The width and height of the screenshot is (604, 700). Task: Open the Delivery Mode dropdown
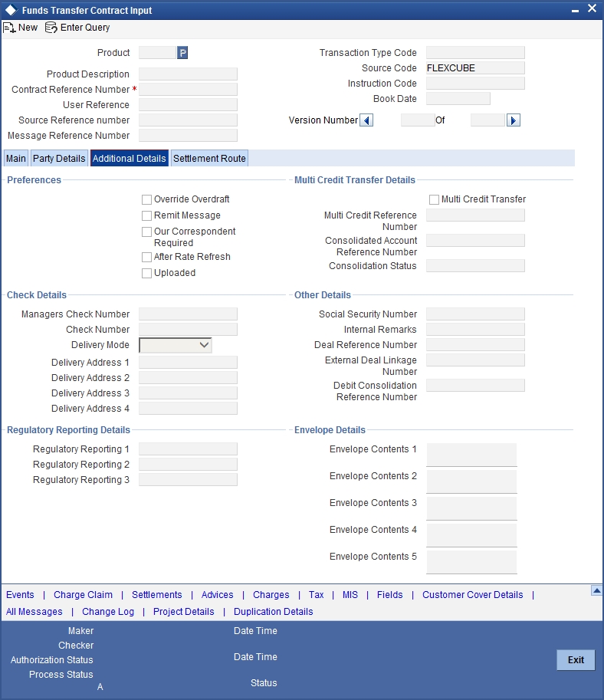point(176,345)
